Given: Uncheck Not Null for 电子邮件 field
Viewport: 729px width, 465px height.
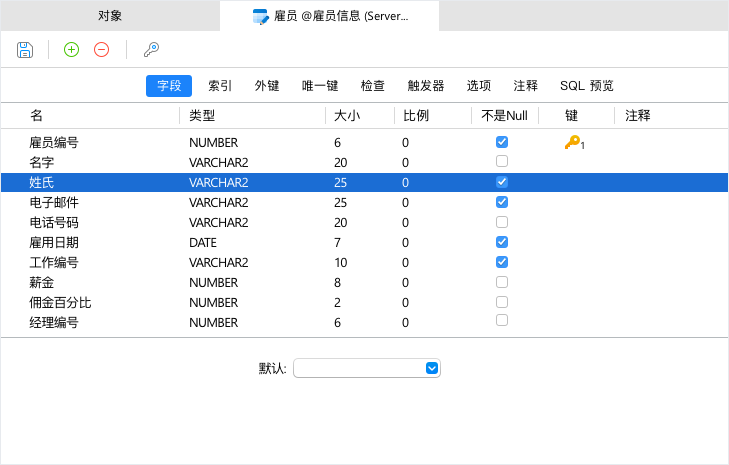Looking at the screenshot, I should pos(502,202).
